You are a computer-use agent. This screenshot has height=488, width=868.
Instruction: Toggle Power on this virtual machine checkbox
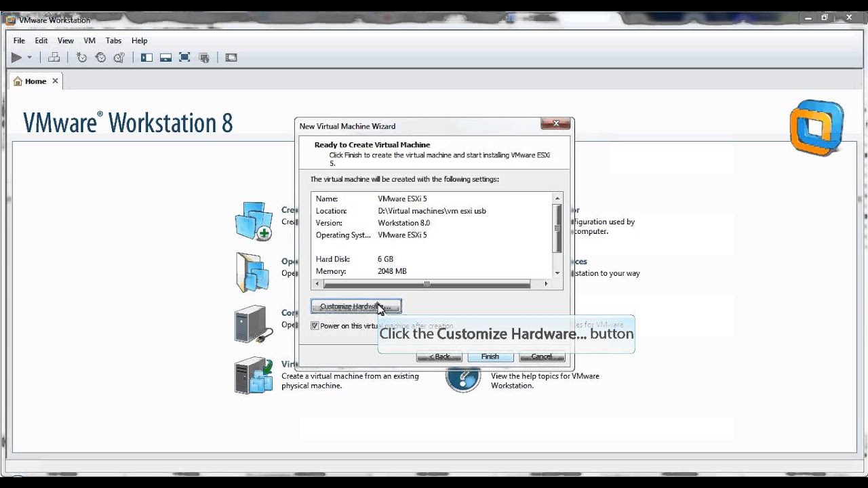(x=315, y=326)
